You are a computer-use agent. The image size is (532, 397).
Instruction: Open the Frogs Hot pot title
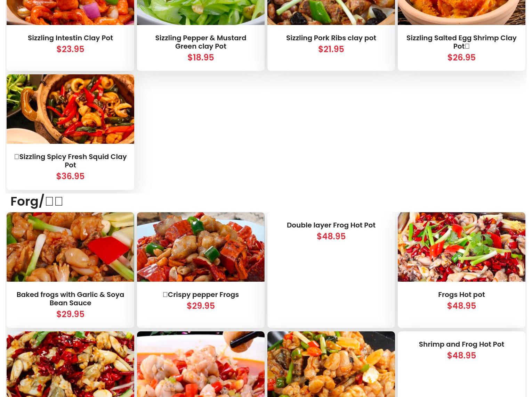(461, 295)
